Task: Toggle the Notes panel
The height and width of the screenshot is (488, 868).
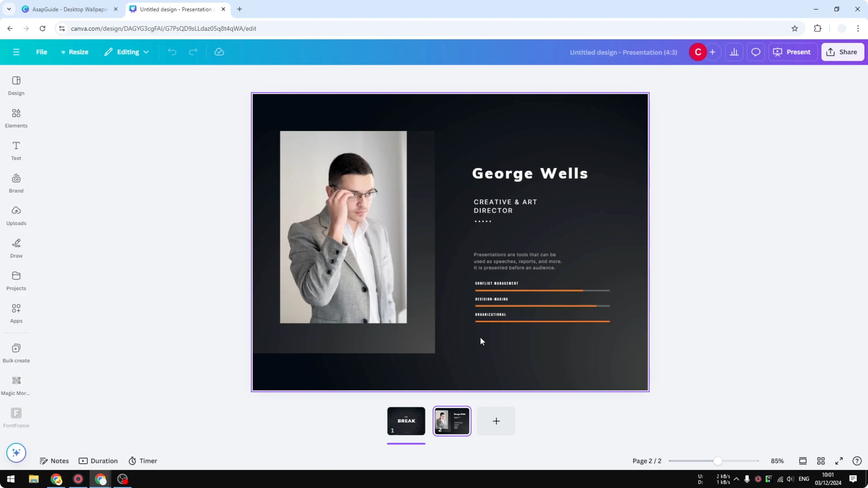Action: 54,461
